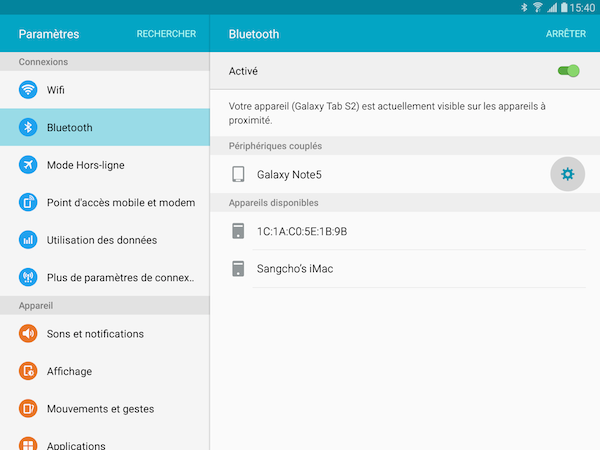Screen dimensions: 600x450
Task: Open Utilisation des données
Action: coord(105,240)
